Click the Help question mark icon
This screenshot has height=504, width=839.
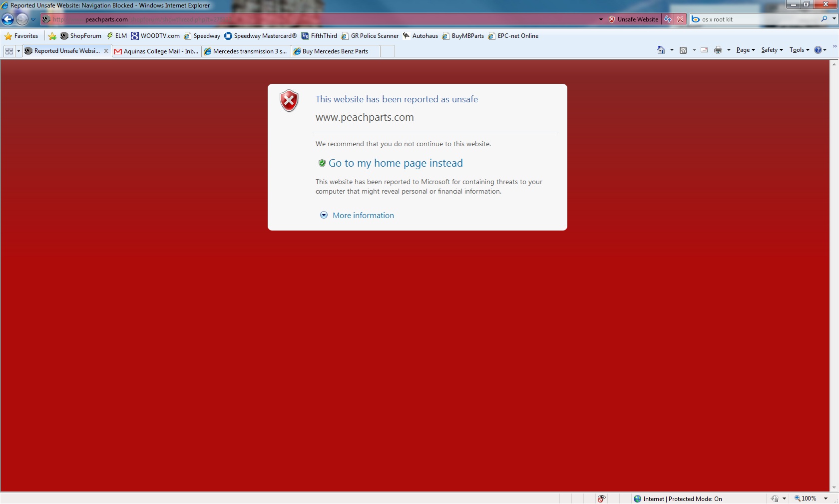coord(818,50)
